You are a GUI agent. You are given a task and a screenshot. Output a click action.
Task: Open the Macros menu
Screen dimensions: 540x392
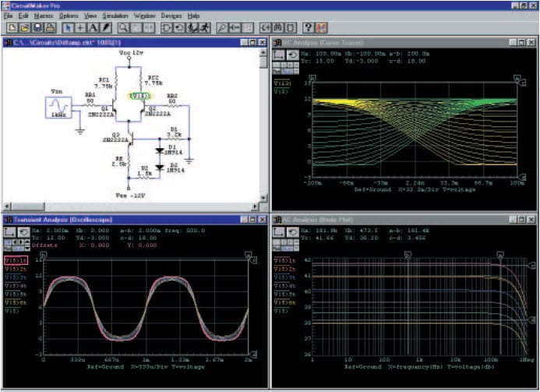(42, 16)
